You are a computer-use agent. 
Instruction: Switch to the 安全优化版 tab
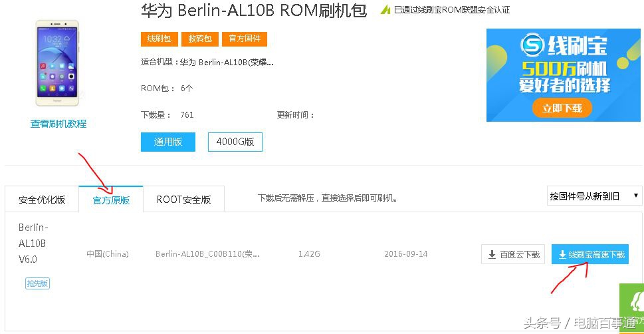[x=42, y=200]
